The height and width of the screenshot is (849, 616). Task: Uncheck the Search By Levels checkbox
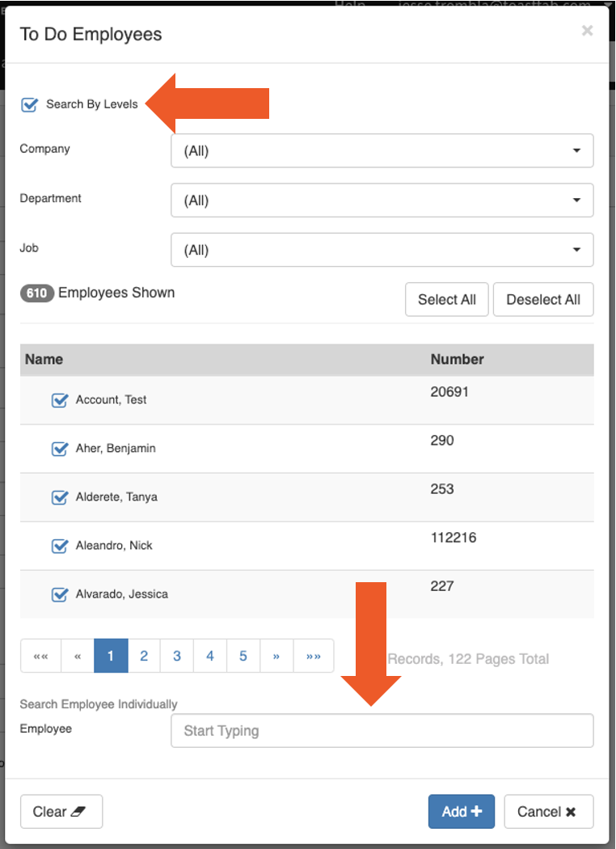pyautogui.click(x=30, y=104)
